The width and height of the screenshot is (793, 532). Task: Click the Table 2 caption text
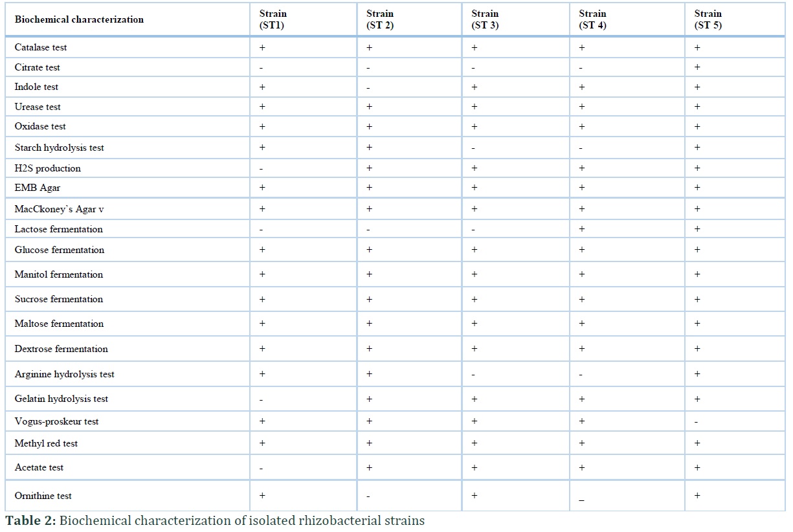coord(215,520)
